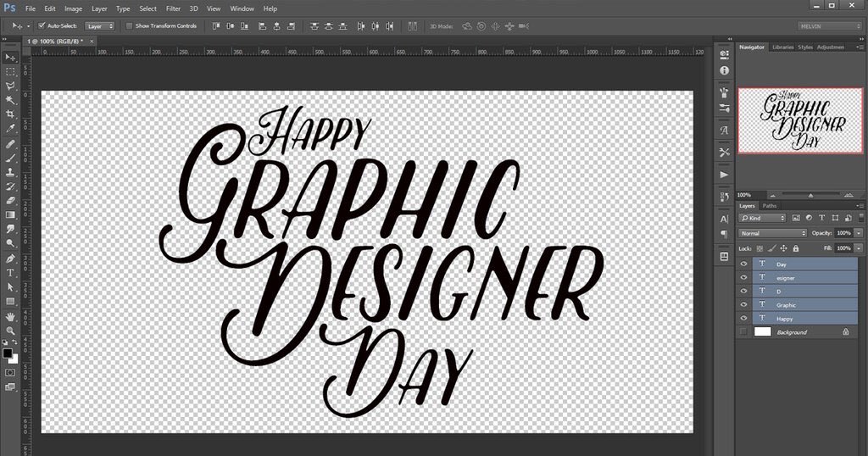The image size is (868, 456).
Task: Select the Lasso tool
Action: coord(10,86)
